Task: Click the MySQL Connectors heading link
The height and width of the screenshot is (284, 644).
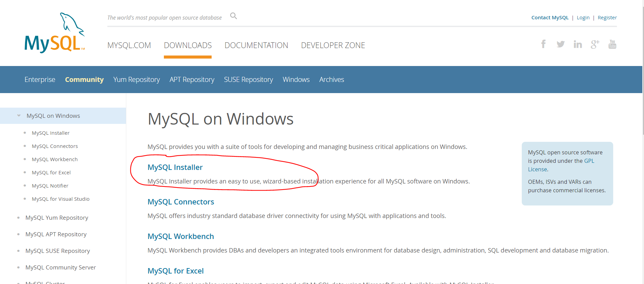Action: (181, 202)
